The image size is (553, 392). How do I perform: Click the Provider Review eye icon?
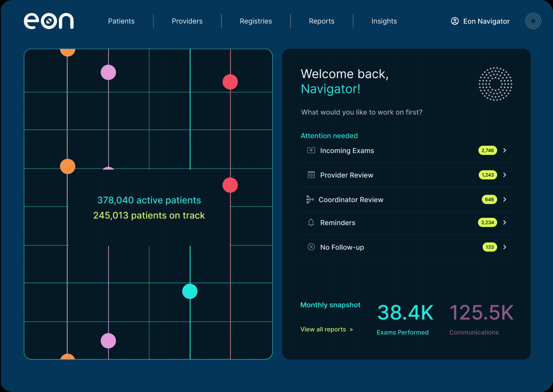tap(311, 175)
